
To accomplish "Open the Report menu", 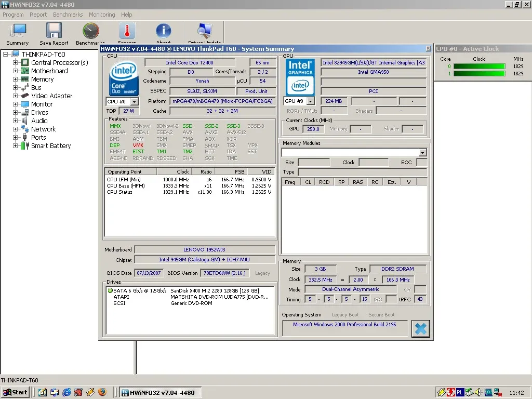I will tap(38, 15).
